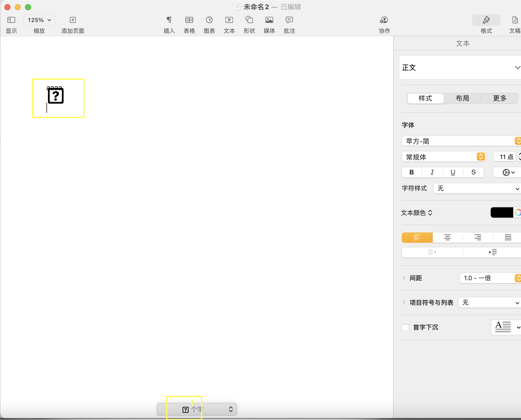Click the word count popup at bottom
The width and height of the screenshot is (521, 420).
coord(197,409)
